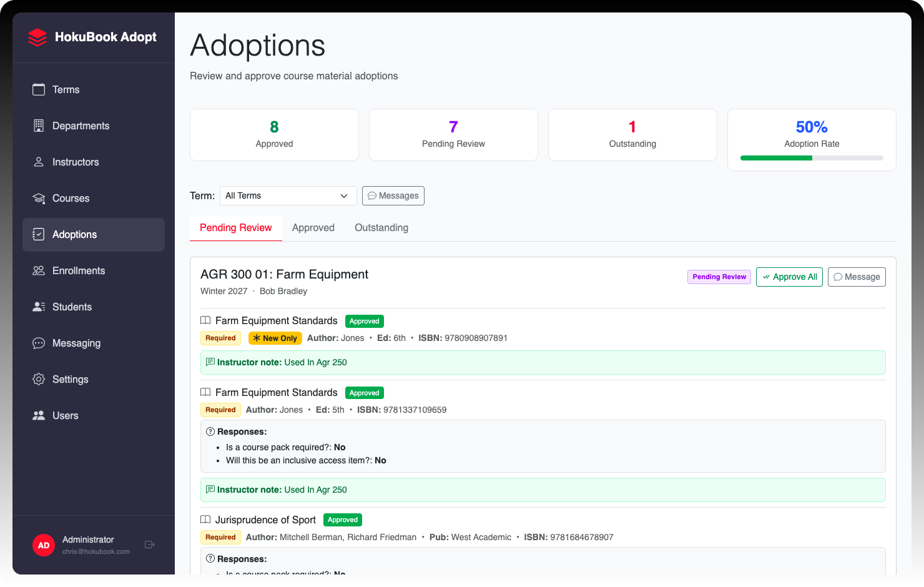Image resolution: width=924 pixels, height=587 pixels.
Task: Click the Settings gear icon
Action: click(x=39, y=379)
